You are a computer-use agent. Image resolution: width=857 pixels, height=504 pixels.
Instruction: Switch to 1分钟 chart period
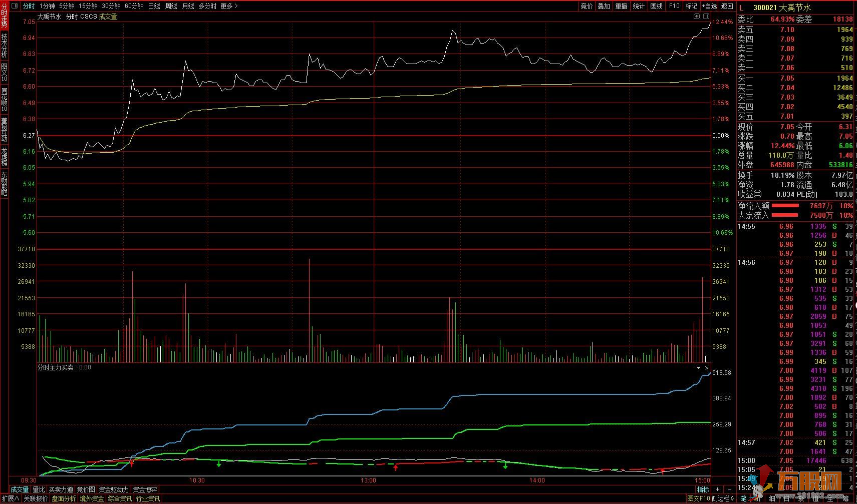coord(47,6)
